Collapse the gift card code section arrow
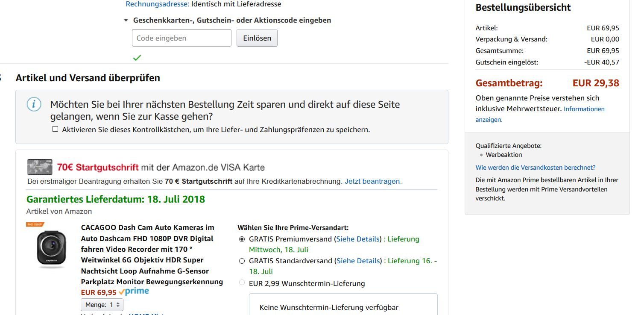 point(126,20)
